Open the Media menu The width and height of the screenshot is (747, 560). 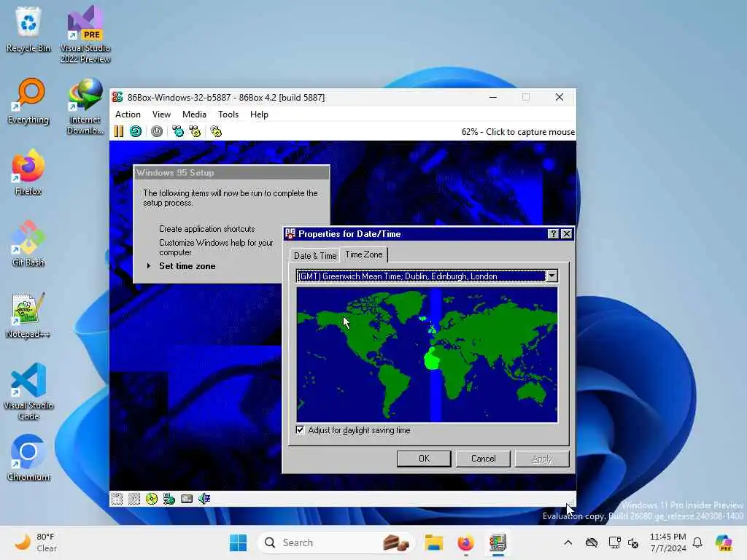194,114
